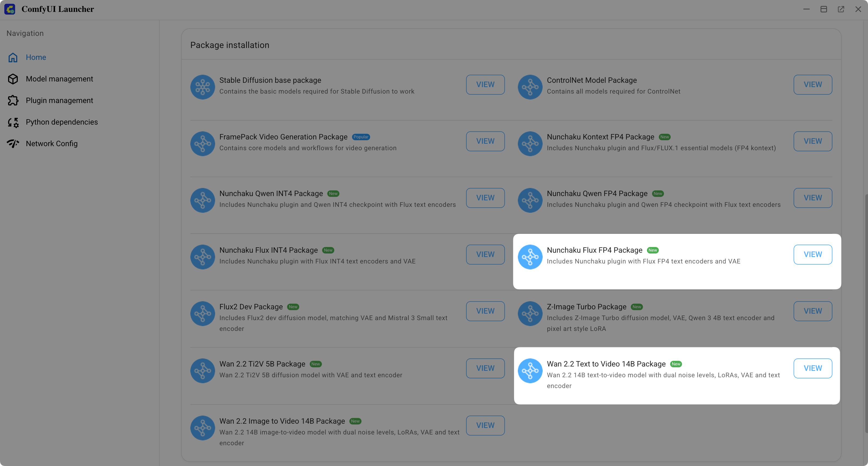Click the vertical scrollbar on right edge

(x=866, y=314)
